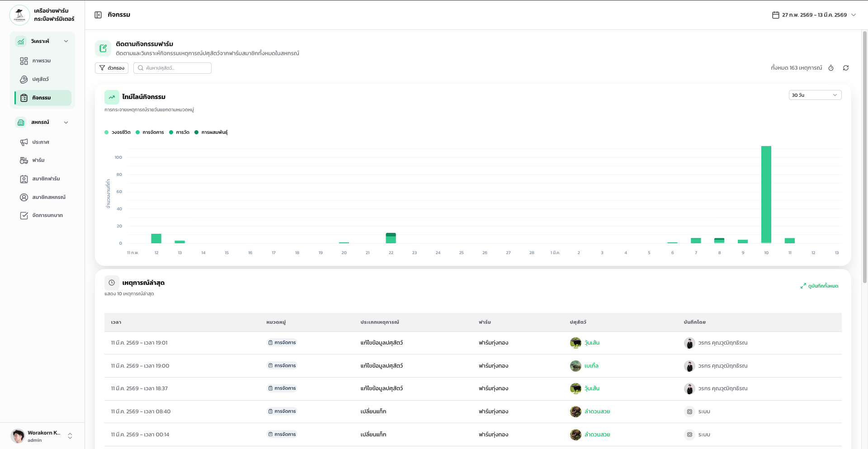Toggle the วงจรชีวิต legend series
Image resolution: width=868 pixels, height=449 pixels.
107,132
